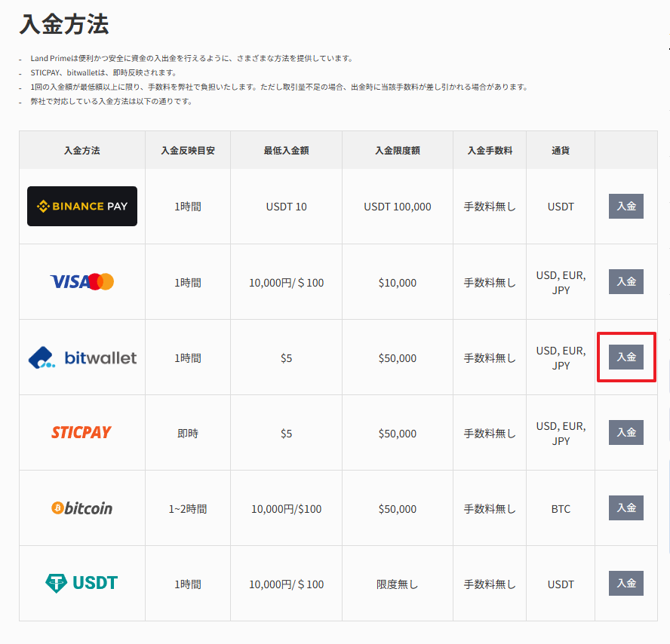670x644 pixels.
Task: Click the $5 cell in bitwallet row
Action: point(286,358)
